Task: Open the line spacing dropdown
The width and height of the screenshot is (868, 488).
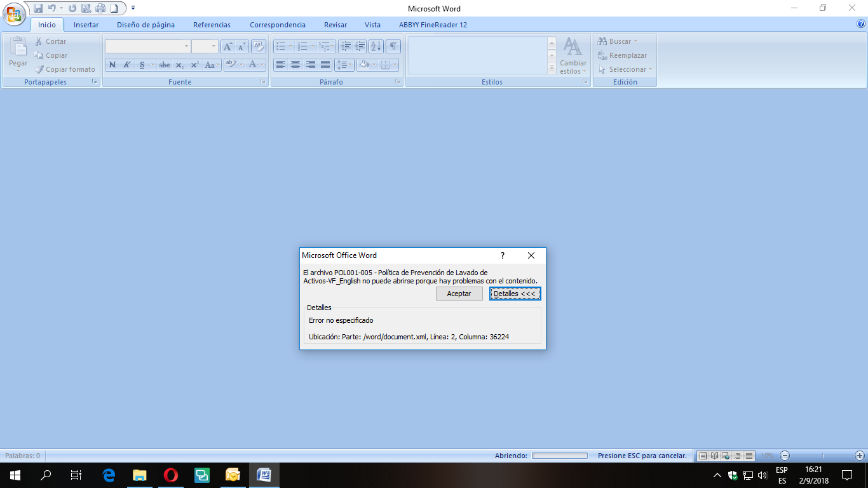Action: click(344, 65)
